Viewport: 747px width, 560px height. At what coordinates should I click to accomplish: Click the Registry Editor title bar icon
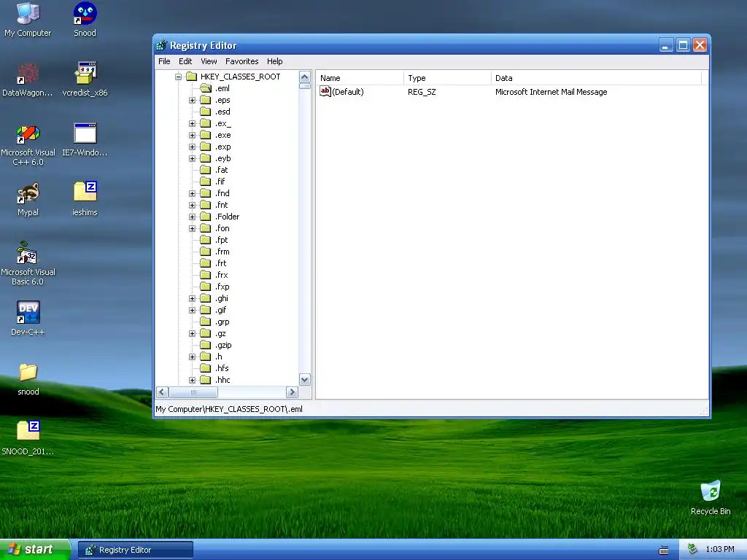click(161, 45)
